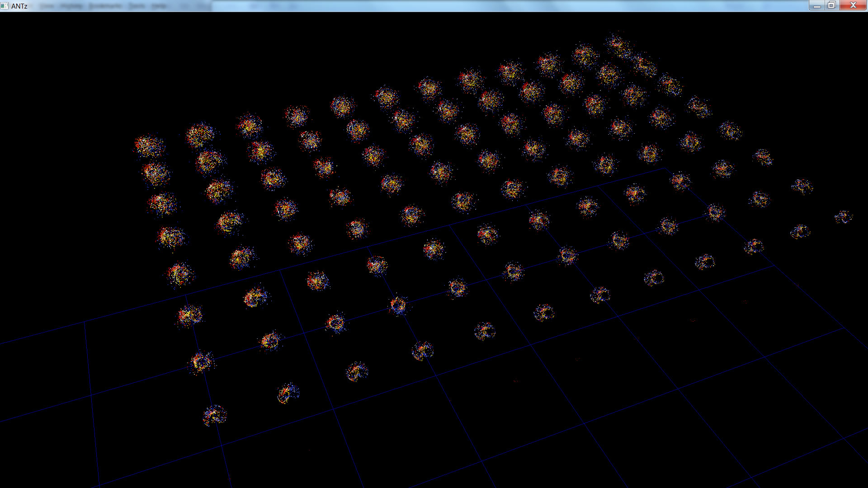Select third glyph from bottom in left column
Screen dimensions: 868x488
point(189,315)
